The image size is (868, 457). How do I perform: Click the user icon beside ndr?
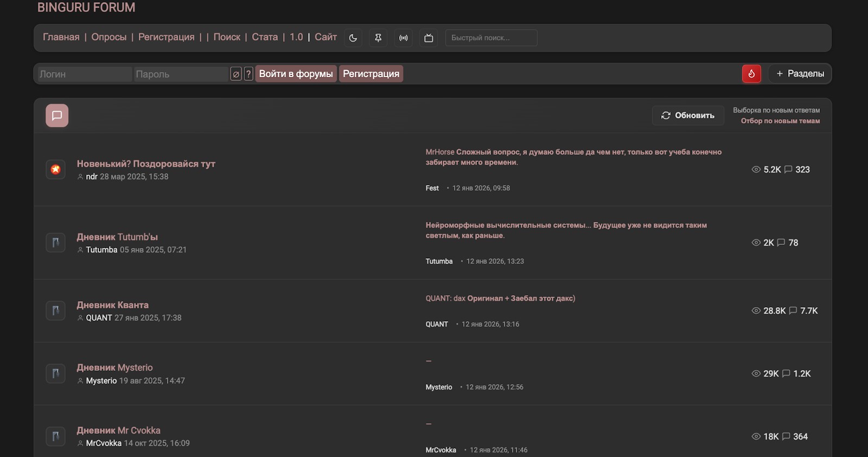pos(80,177)
